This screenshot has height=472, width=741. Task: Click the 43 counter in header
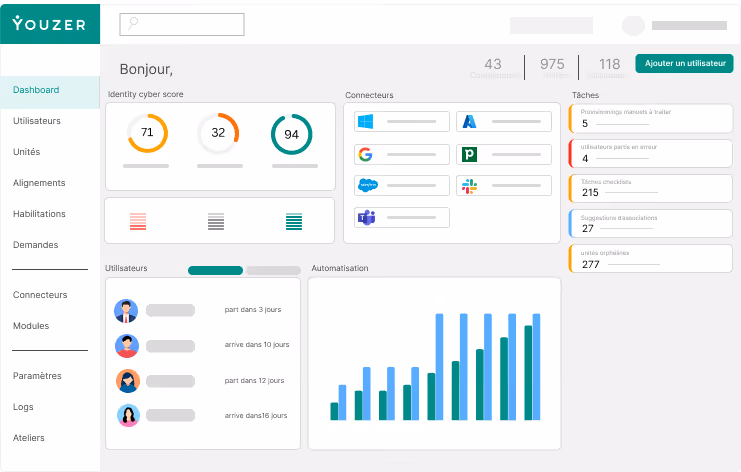(493, 64)
